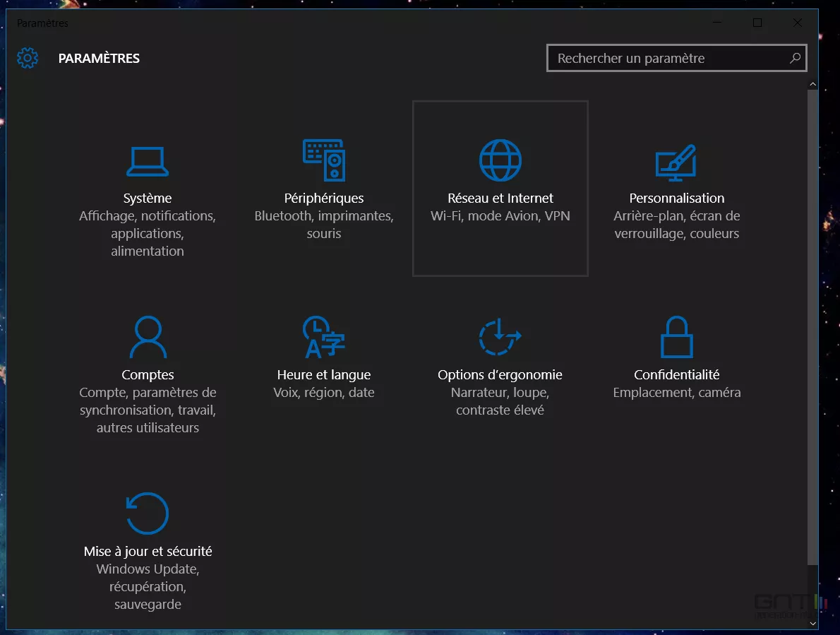
Task: Click the PARAMÈTRES page heading
Action: coord(99,58)
